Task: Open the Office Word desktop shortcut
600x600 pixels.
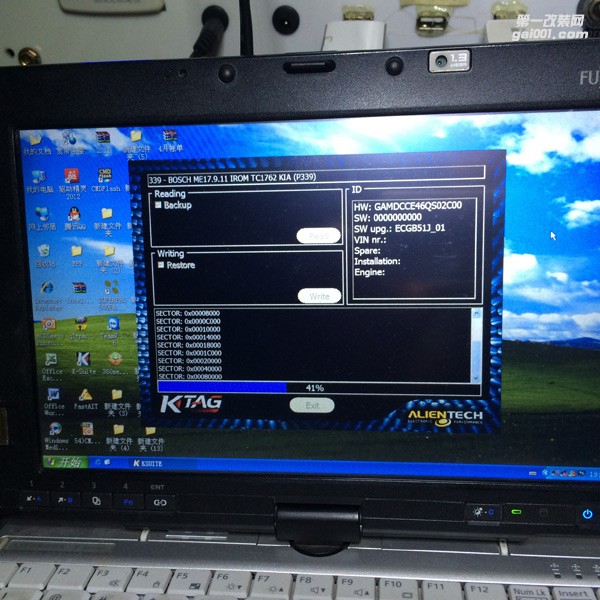Action: tap(53, 396)
